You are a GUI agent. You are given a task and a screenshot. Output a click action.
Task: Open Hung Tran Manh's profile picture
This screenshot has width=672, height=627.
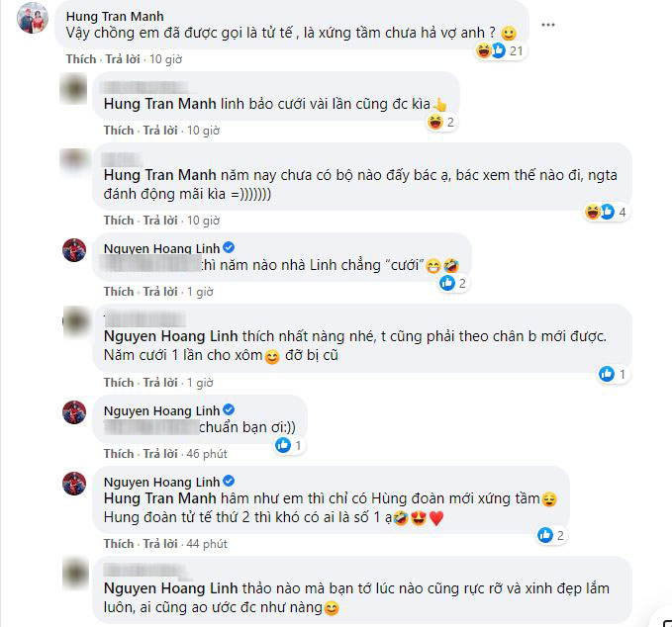[32, 18]
